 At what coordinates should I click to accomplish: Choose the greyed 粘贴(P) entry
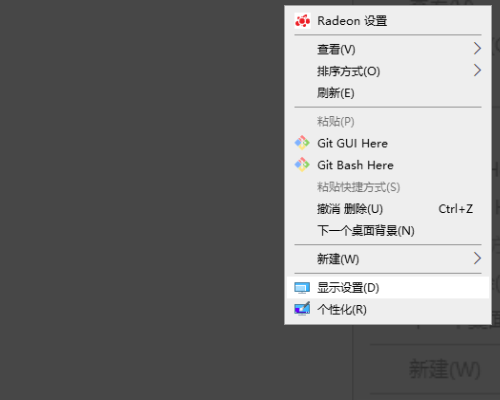(388, 121)
